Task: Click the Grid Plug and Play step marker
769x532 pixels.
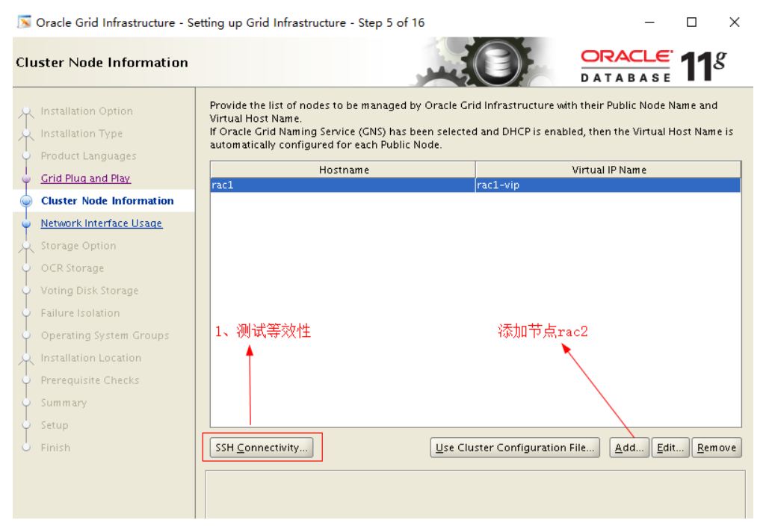Action: 26,179
